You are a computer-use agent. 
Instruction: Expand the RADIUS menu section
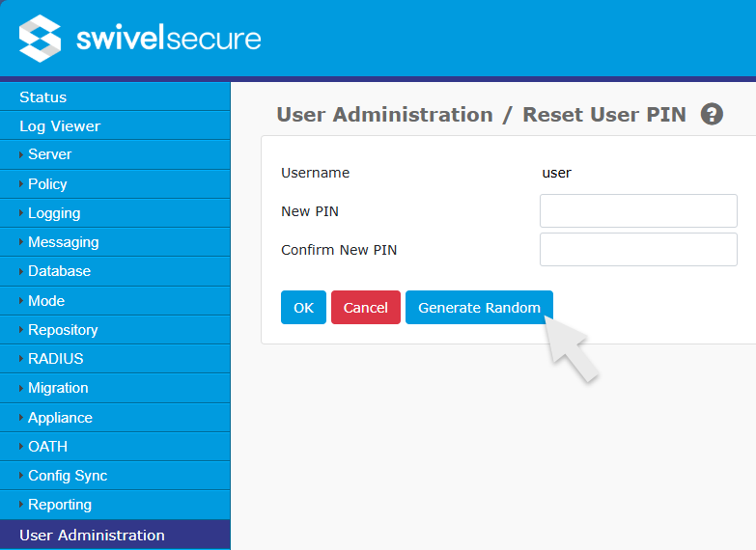coord(55,359)
